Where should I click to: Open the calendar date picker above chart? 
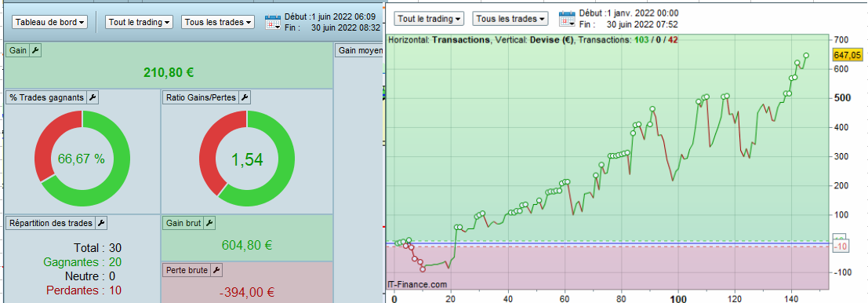coord(567,19)
